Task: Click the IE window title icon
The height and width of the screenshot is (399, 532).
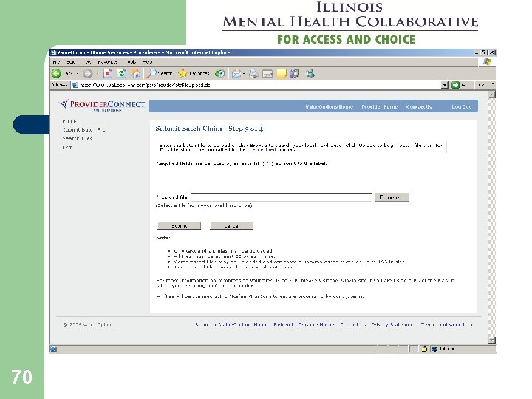Action: click(53, 52)
